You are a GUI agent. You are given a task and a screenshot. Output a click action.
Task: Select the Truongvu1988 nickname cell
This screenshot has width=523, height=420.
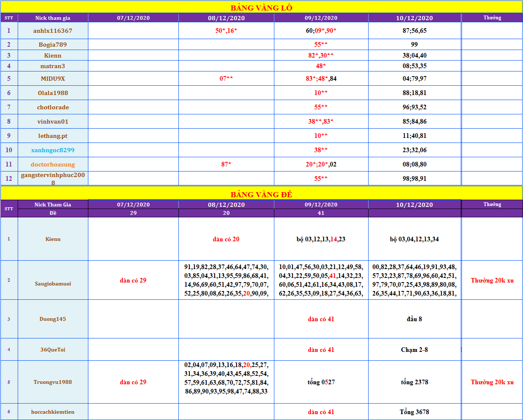53,382
